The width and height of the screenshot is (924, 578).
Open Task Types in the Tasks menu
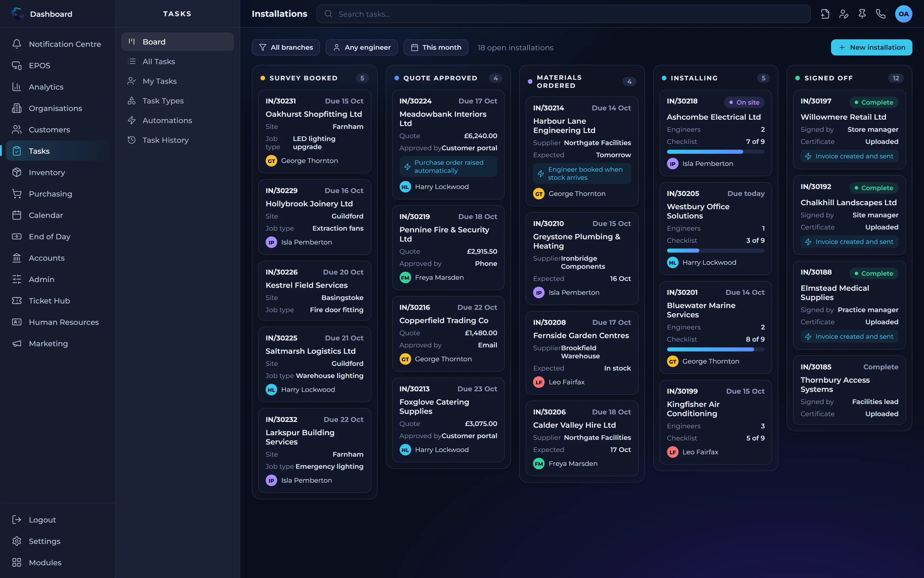click(177, 101)
